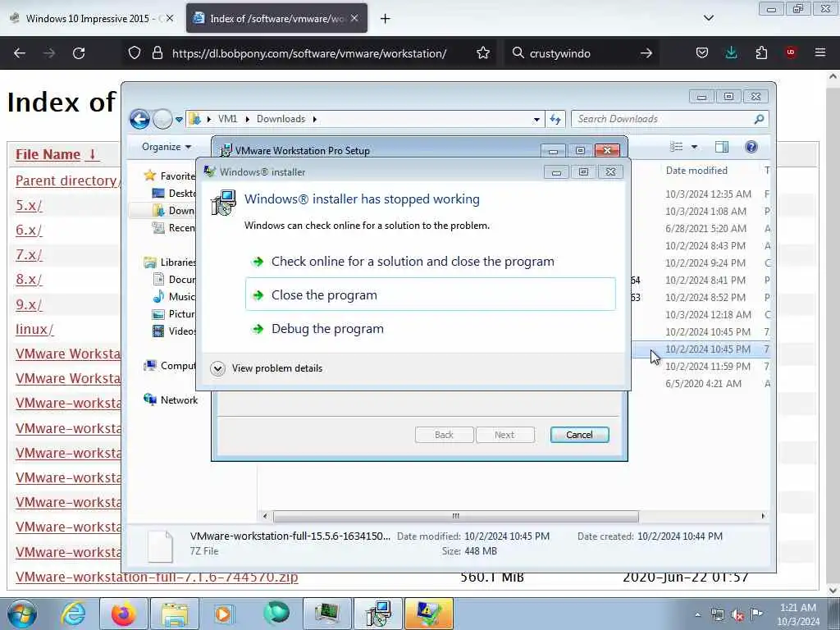Select file row dated 6/28/2021 5:20 AM
840x630 pixels.
click(x=705, y=228)
